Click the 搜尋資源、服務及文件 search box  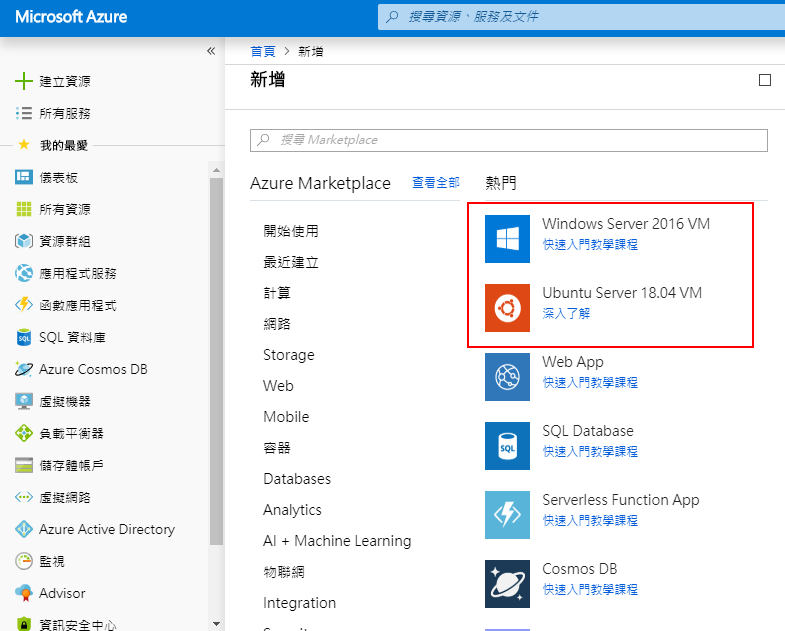tap(581, 17)
